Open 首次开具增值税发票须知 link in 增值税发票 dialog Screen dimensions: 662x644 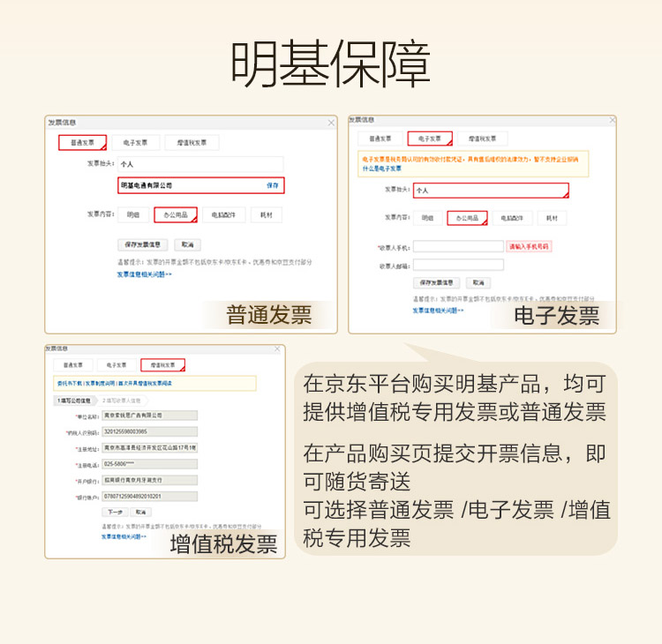[145, 384]
